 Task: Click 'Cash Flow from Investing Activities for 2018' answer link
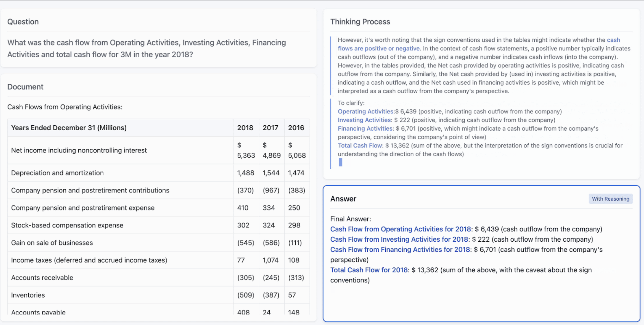[x=399, y=239]
